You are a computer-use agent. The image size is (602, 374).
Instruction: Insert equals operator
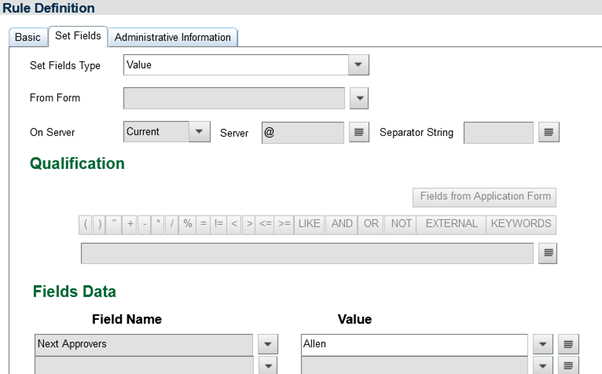tap(203, 225)
